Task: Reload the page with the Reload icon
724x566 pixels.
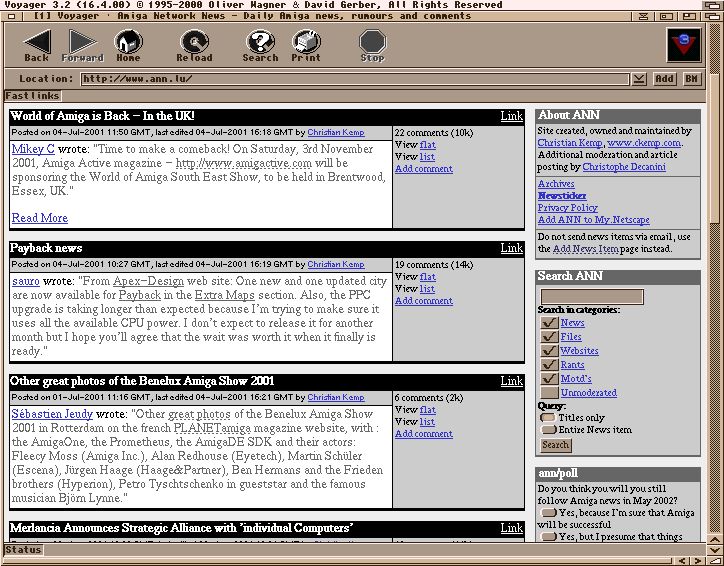Action: coord(194,42)
